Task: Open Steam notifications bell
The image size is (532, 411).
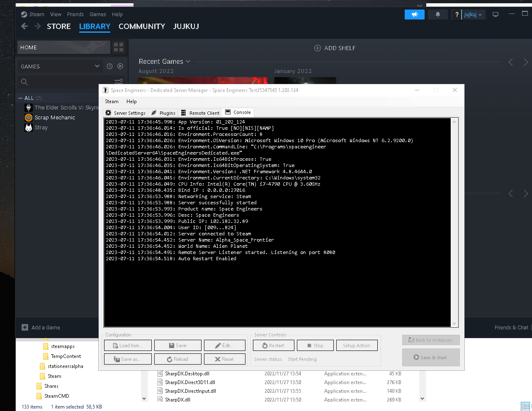Action: (437, 15)
